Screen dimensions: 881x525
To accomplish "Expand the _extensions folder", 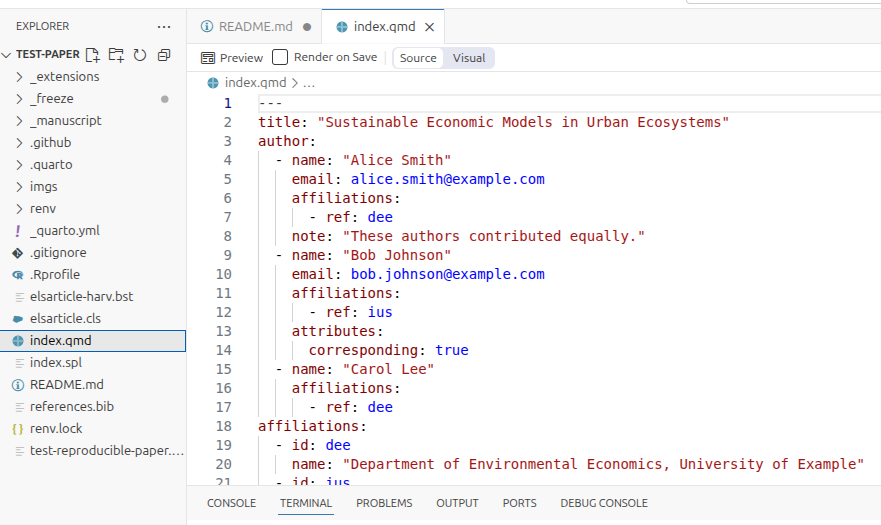I will tap(65, 77).
